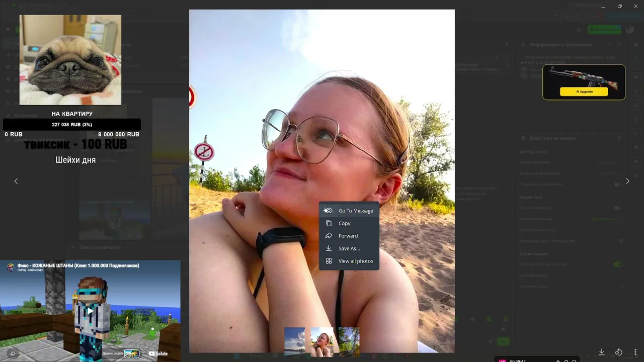Open the FixPlay channel avatar on the video
This screenshot has height=362, width=644.
point(11,267)
